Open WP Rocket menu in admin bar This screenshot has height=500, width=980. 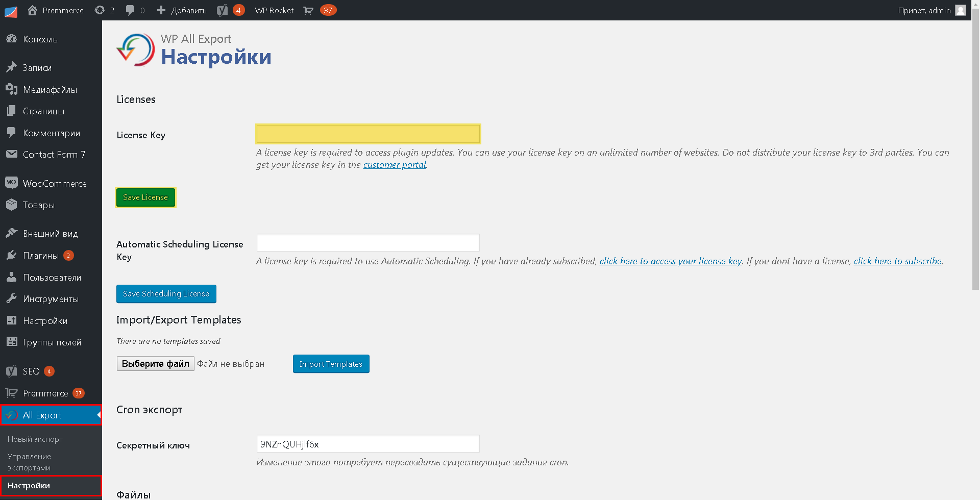coord(274,10)
